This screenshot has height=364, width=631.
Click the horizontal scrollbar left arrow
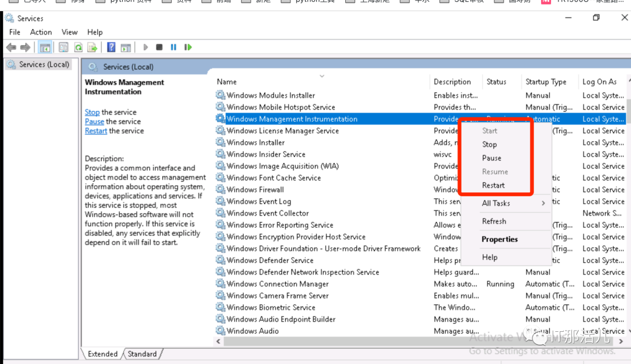(x=218, y=341)
